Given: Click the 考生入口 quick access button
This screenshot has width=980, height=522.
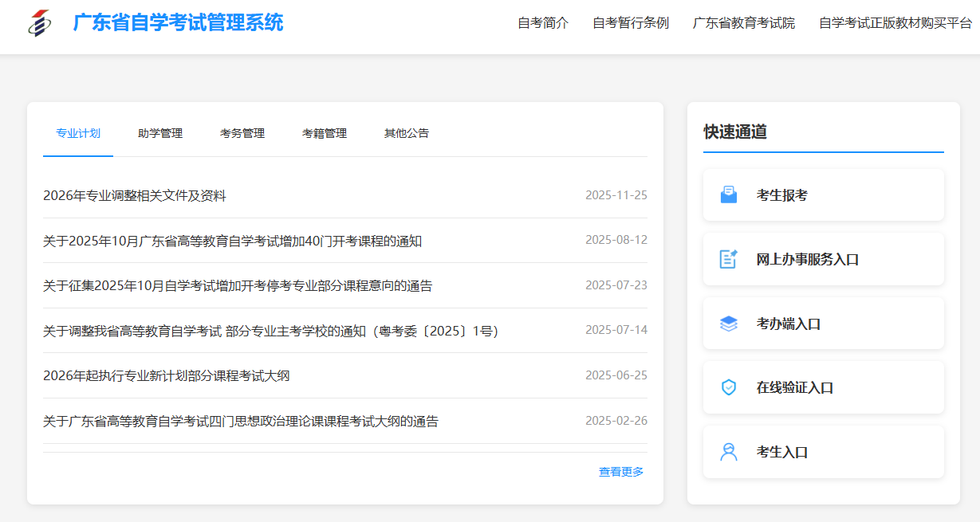Looking at the screenshot, I should (x=823, y=452).
